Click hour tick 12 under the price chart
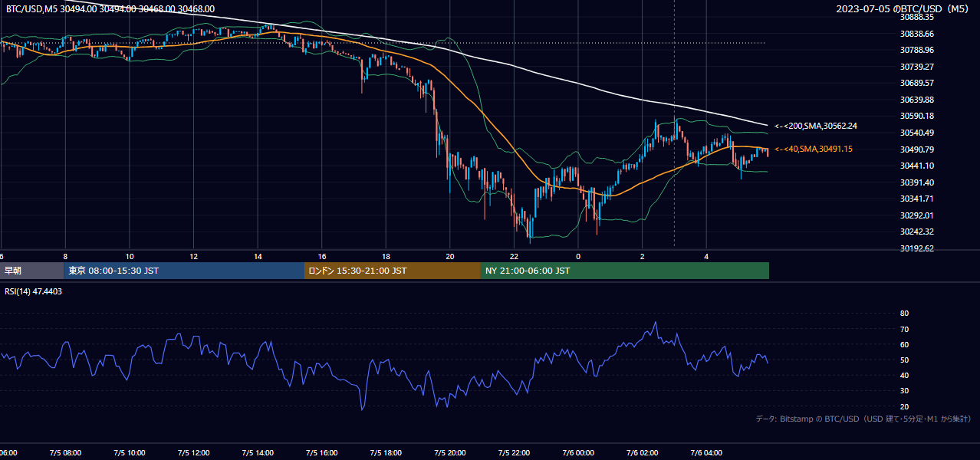This screenshot has height=460, width=980. [193, 256]
